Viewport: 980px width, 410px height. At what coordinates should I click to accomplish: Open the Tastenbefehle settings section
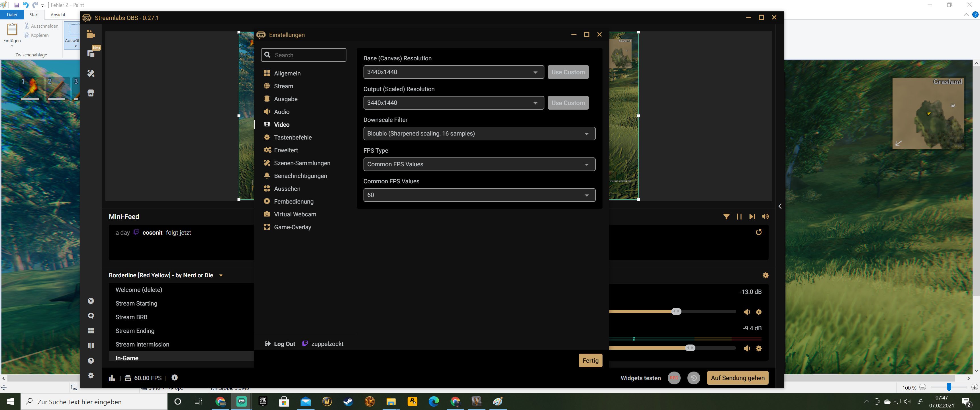pyautogui.click(x=293, y=137)
